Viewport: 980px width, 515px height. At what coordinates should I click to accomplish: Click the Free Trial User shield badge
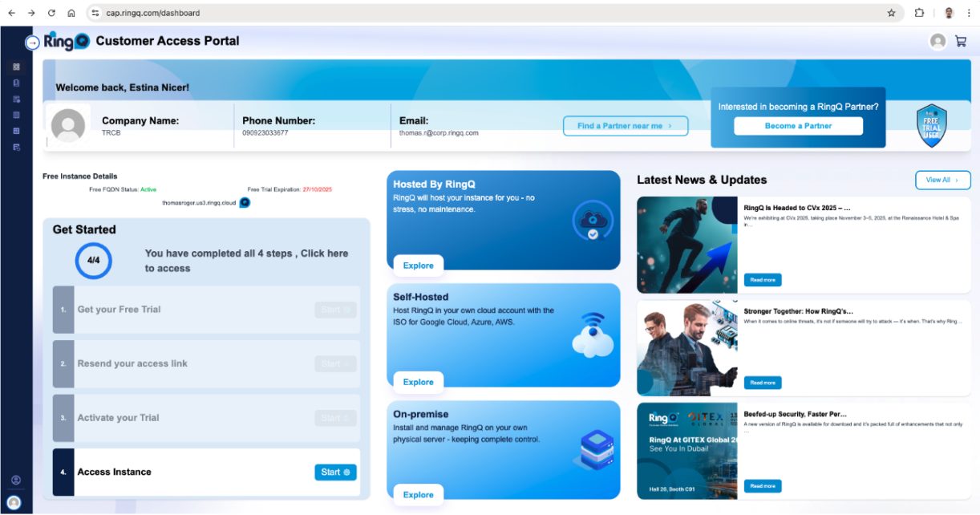coord(932,126)
